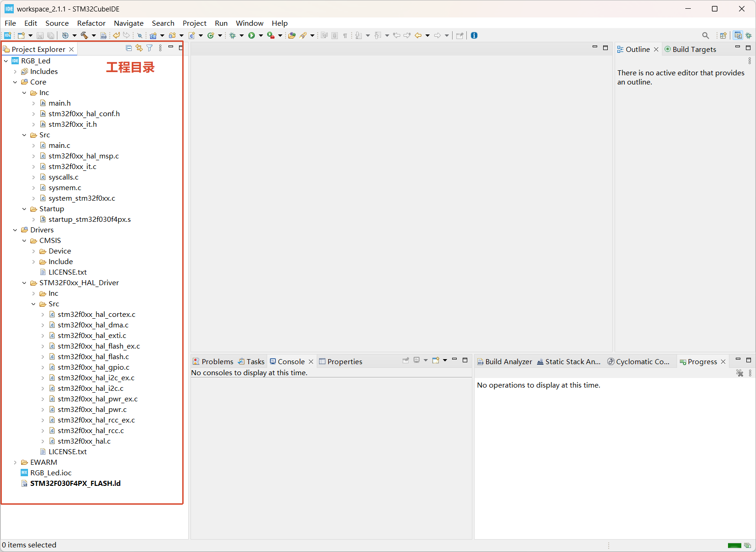Click the Run with toolbox icon
Viewport: 756px width, 552px height.
(271, 35)
